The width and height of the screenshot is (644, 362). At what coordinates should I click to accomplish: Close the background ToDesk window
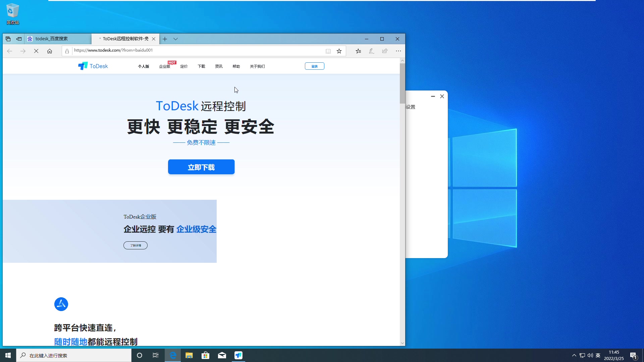click(442, 96)
